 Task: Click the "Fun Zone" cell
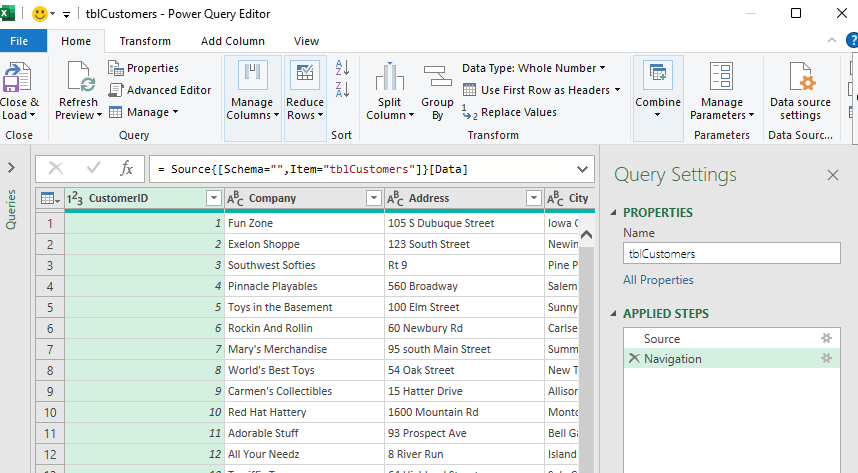305,223
